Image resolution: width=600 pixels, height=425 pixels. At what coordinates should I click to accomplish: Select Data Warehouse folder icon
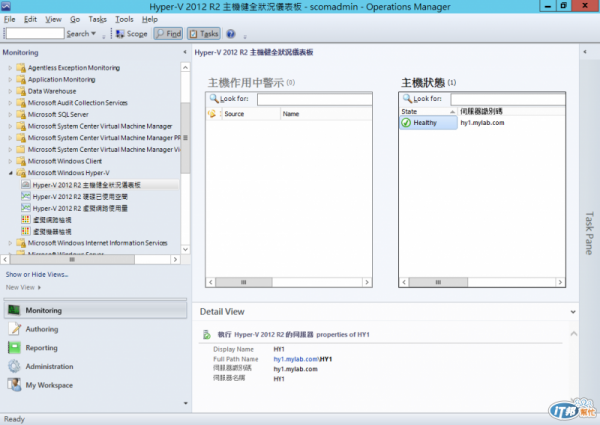click(x=21, y=91)
